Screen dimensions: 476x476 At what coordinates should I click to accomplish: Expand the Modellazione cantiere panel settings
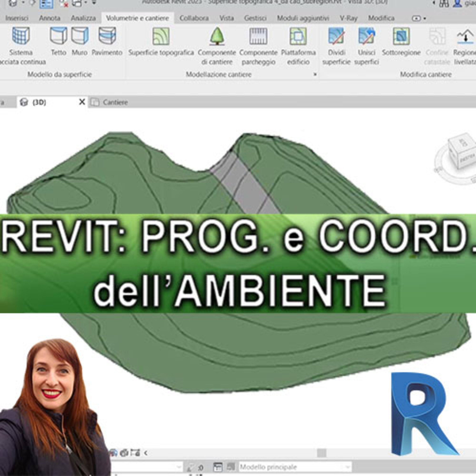coord(315,74)
